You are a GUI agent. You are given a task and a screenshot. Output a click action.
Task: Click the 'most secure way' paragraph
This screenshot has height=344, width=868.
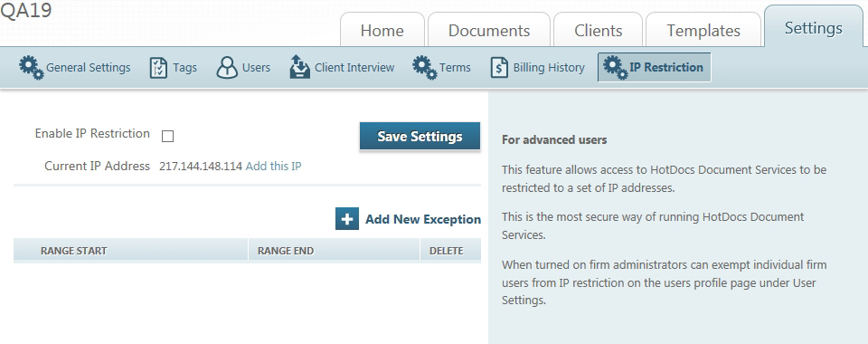pyautogui.click(x=653, y=225)
